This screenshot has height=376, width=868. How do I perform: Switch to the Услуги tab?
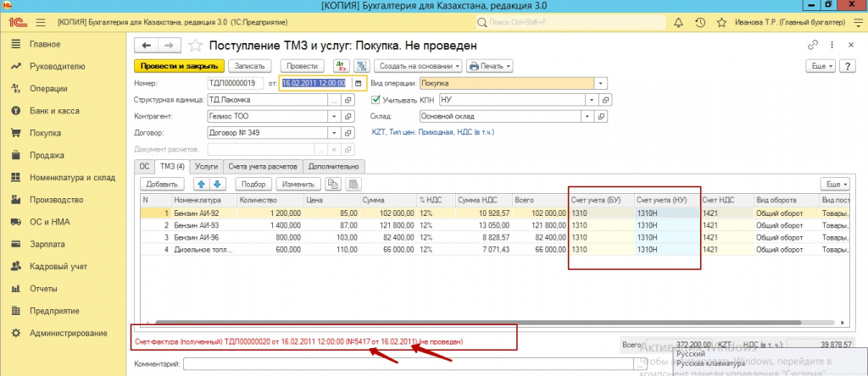(x=207, y=166)
